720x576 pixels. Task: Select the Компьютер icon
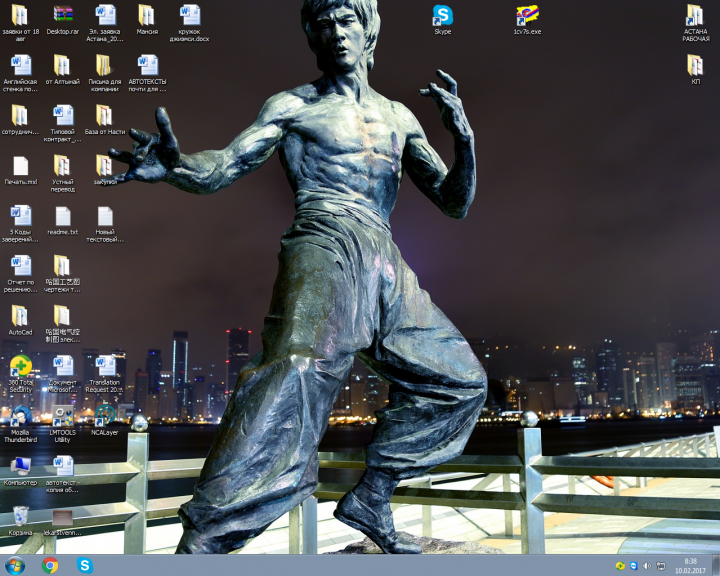(20, 470)
